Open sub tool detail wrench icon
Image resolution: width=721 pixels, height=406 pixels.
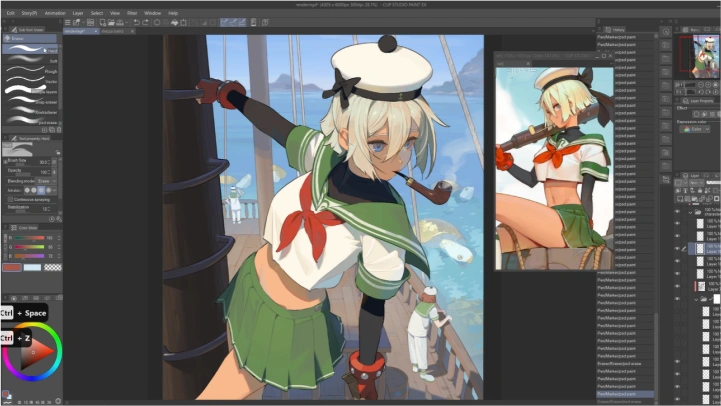[58, 219]
